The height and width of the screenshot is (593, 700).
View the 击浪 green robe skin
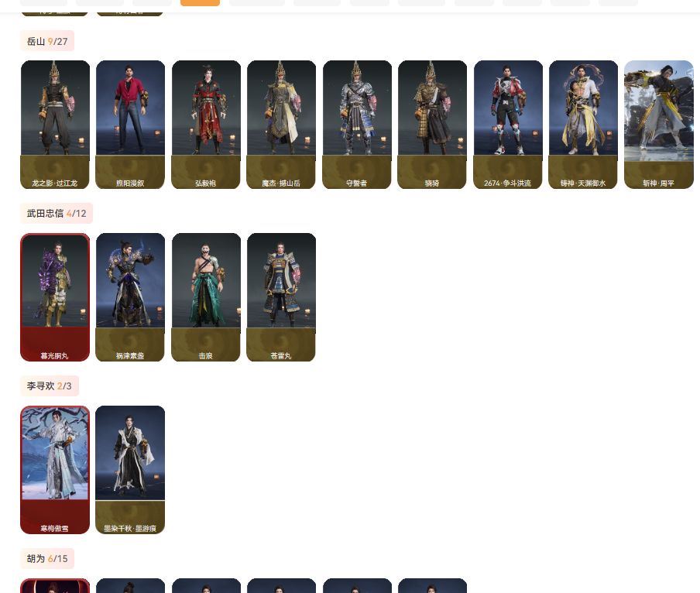point(206,297)
